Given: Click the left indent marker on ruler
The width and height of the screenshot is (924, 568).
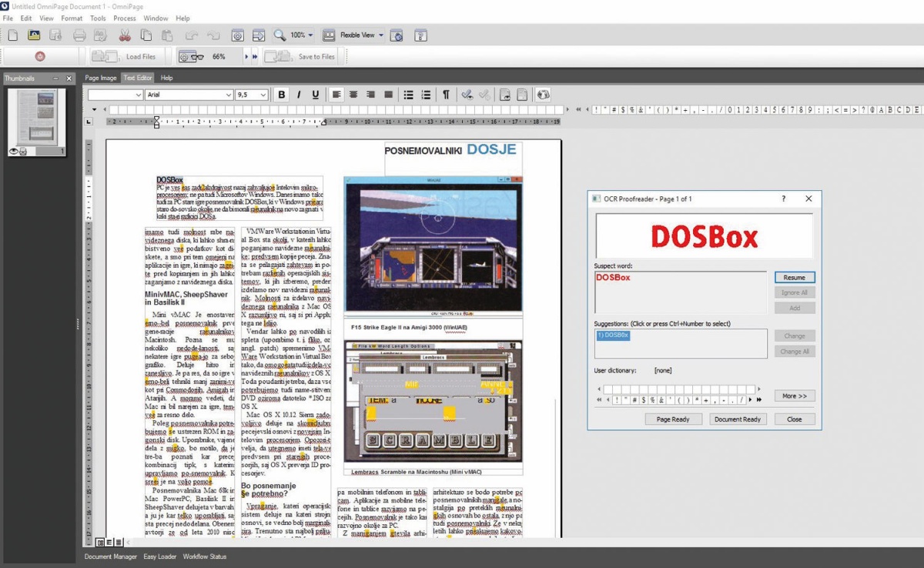Looking at the screenshot, I should coord(157,122).
